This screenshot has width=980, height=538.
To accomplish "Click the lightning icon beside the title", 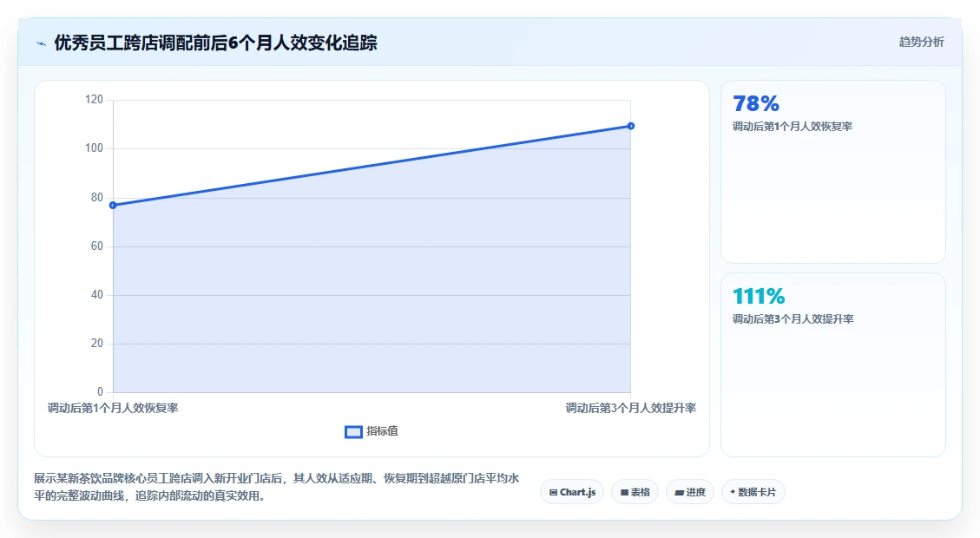I will pos(42,43).
